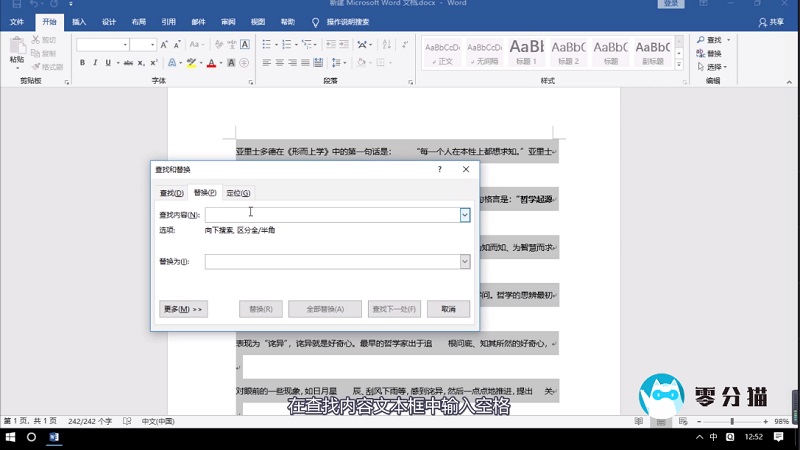Click the 取消 button in the dialog

pos(448,309)
